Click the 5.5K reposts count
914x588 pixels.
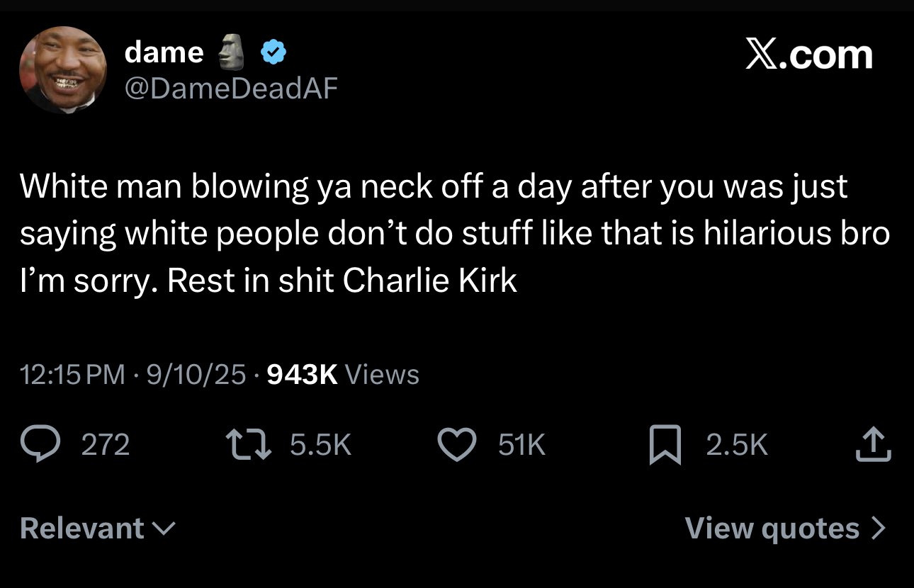pos(320,445)
